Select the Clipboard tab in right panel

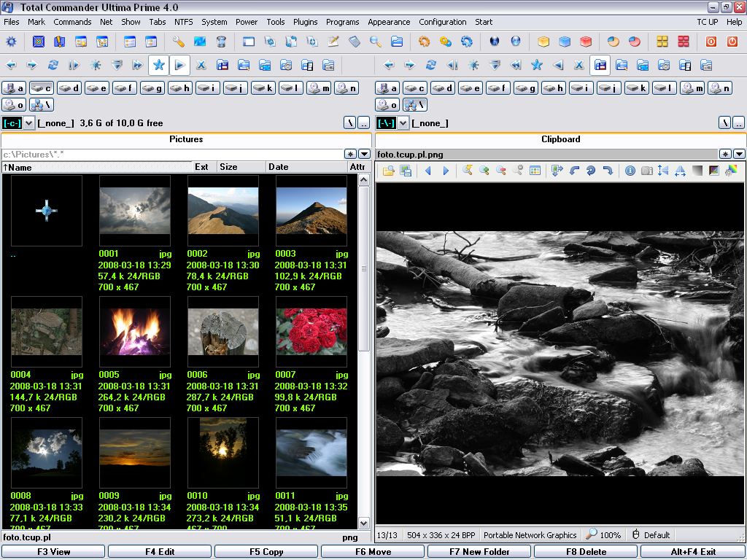coord(560,139)
